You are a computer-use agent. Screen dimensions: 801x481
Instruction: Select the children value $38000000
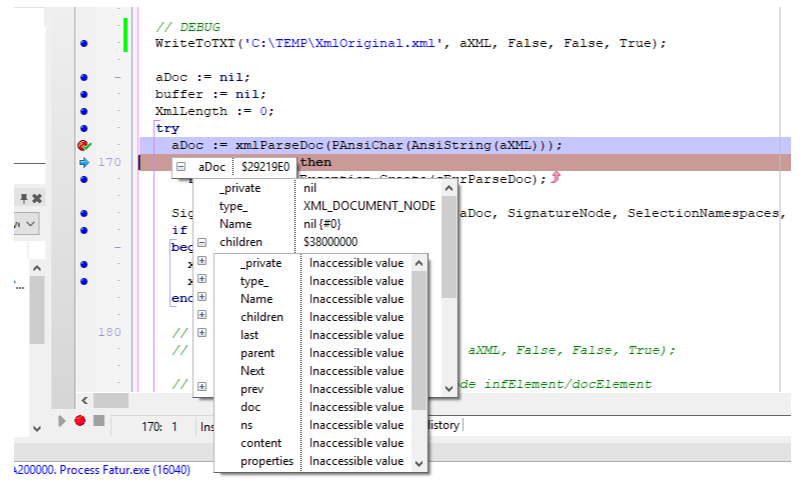(x=330, y=242)
